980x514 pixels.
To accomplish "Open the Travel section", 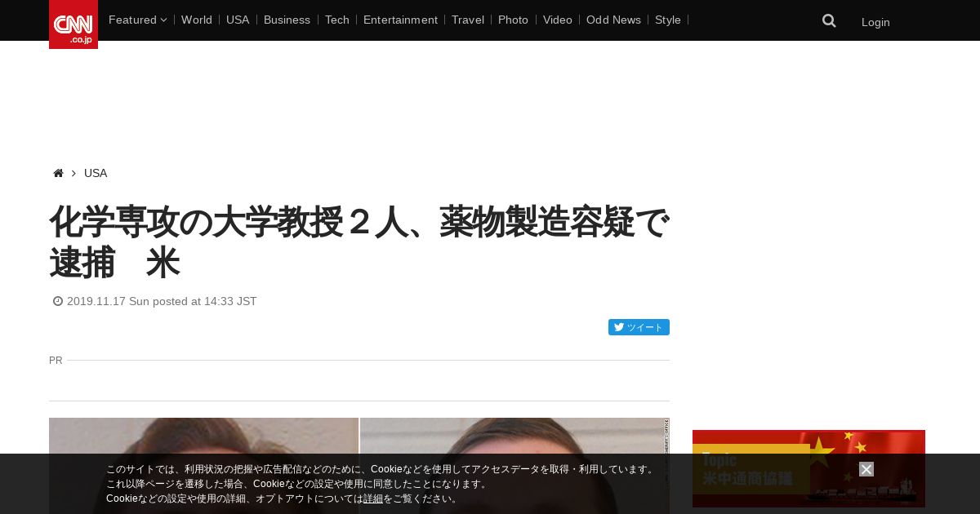I will click(x=468, y=20).
